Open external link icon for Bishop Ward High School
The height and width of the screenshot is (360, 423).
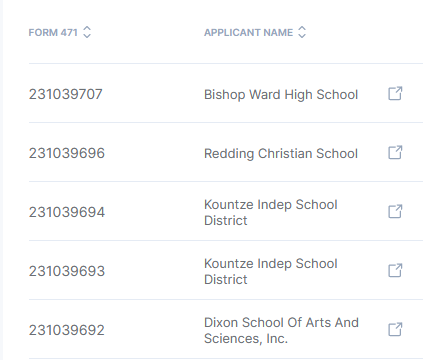pos(395,94)
